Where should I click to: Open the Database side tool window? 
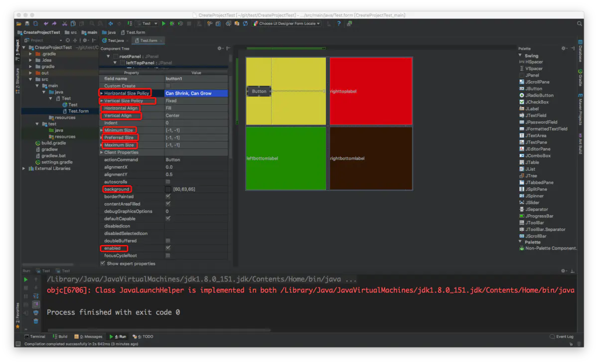pyautogui.click(x=581, y=52)
